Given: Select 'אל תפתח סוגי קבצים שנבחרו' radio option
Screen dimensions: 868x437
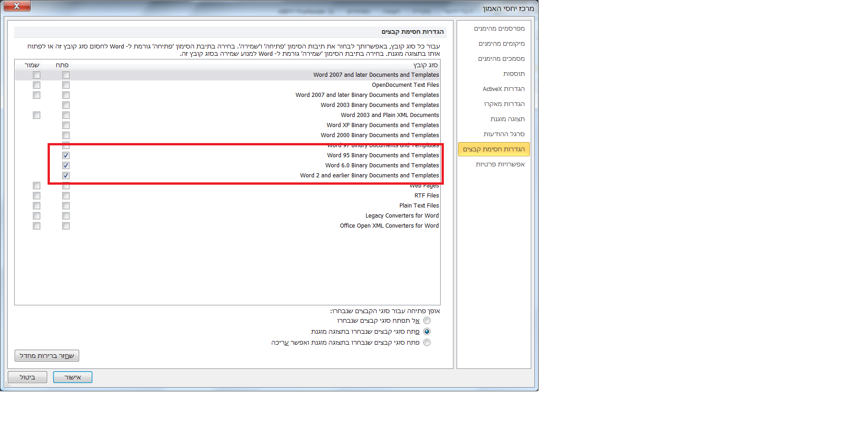Looking at the screenshot, I should pyautogui.click(x=427, y=321).
